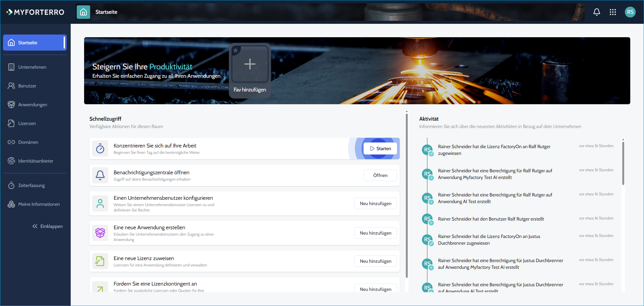Viewport: 644px width, 306px height.
Task: Click Neu hinzufügen for Lizenzkontingent request
Action: [x=376, y=288]
